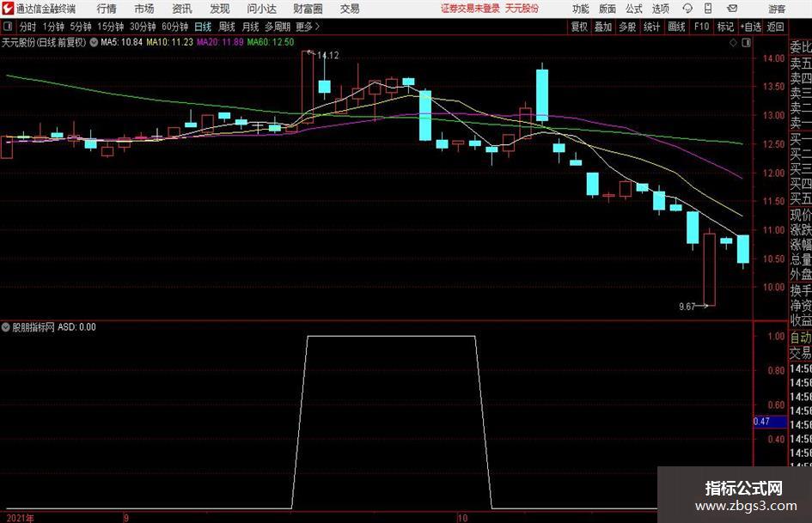Click the 复权 toolbar button

pos(579,27)
